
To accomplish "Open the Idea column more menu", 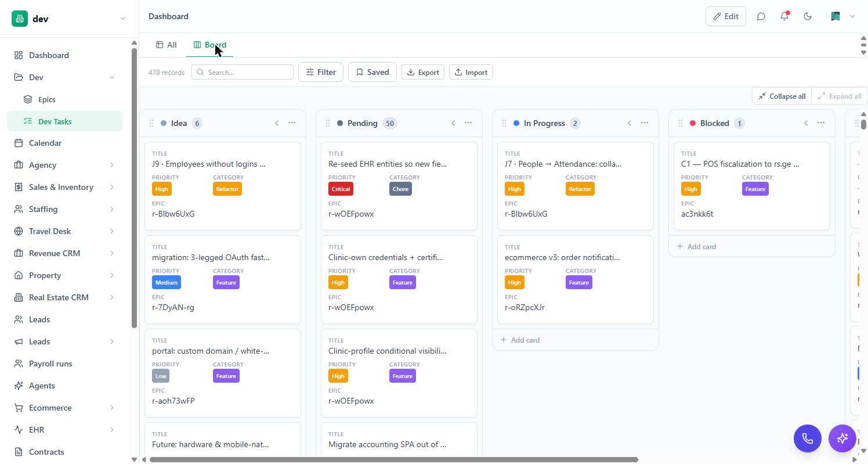I will [x=292, y=123].
